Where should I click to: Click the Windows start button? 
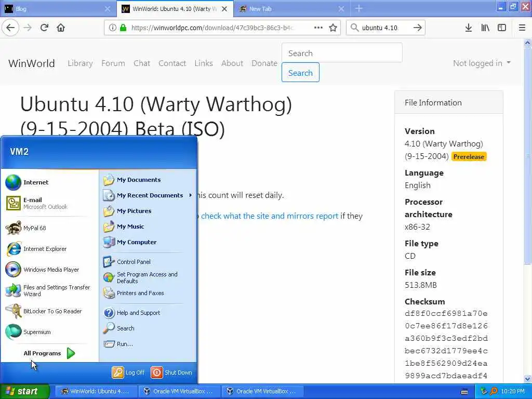pos(24,391)
